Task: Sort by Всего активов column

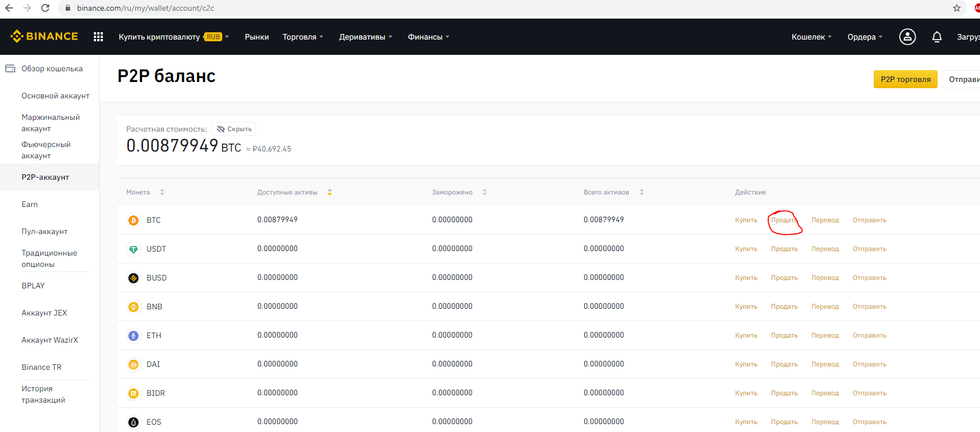Action: [641, 192]
